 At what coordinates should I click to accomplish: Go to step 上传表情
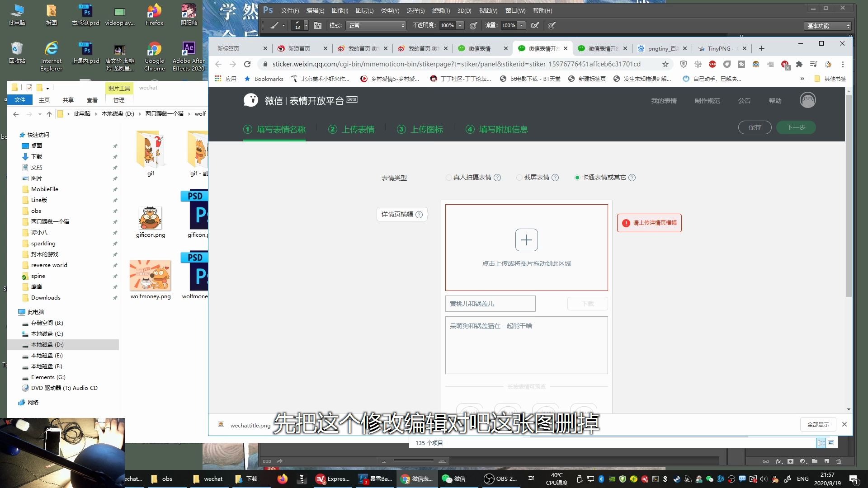pyautogui.click(x=351, y=129)
